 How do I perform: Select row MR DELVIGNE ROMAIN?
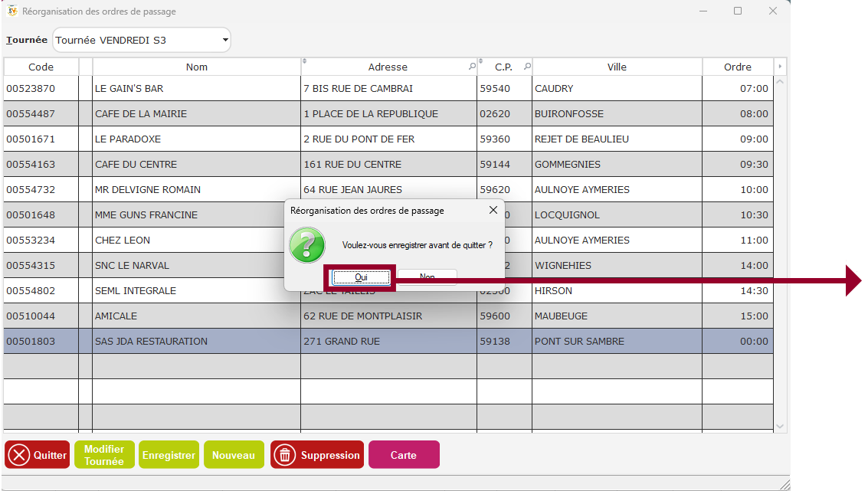tap(388, 189)
